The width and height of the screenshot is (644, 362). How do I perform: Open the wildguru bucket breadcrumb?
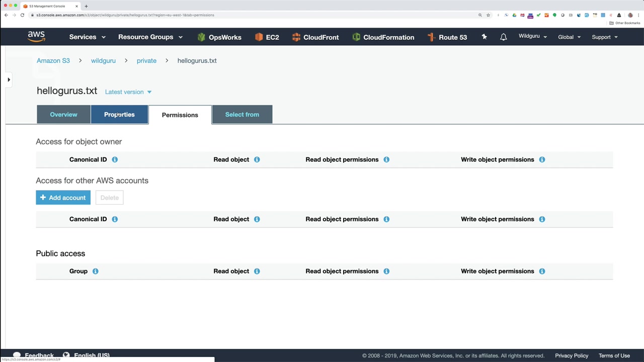(103, 61)
